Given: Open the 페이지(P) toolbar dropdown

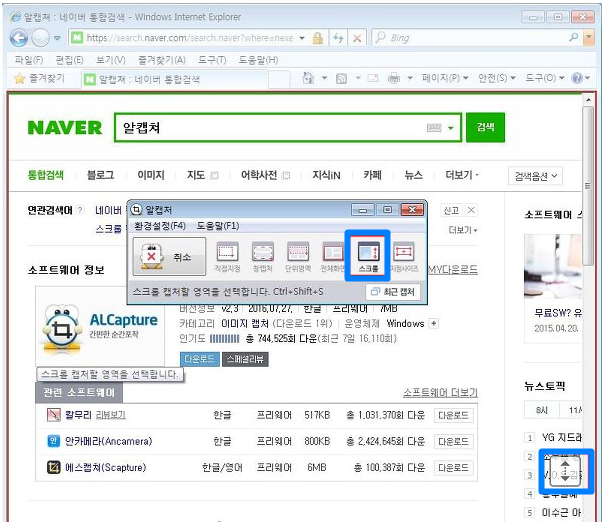Looking at the screenshot, I should click(x=445, y=78).
